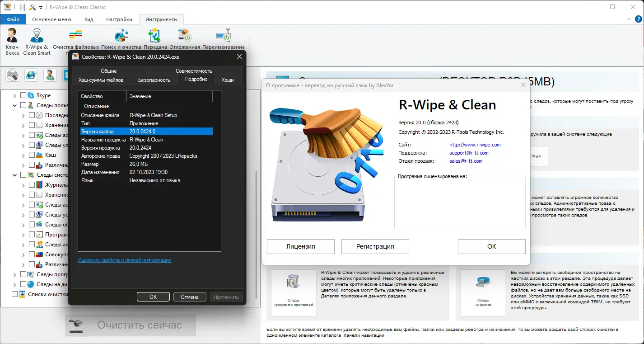Open the http://www.r-wipe.com link

tap(475, 145)
